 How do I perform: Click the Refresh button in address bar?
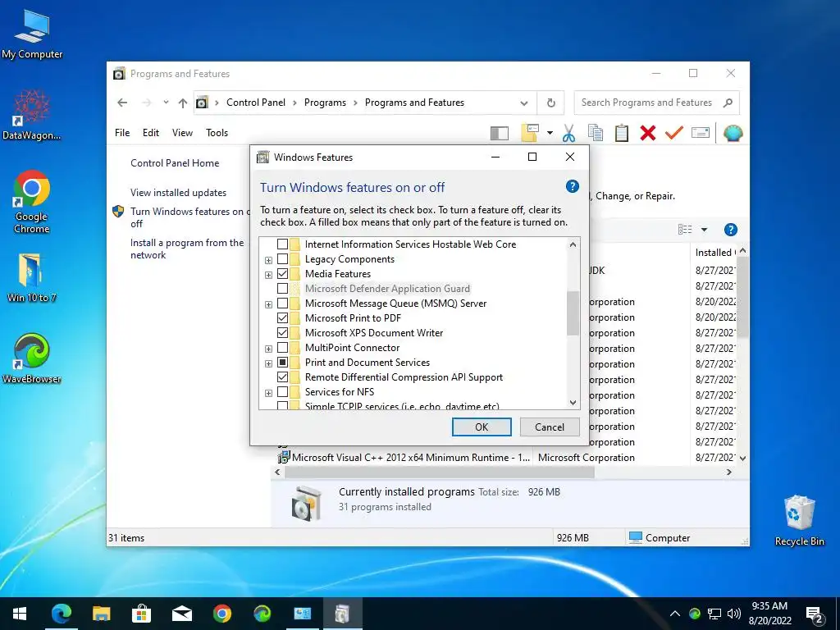coord(550,103)
